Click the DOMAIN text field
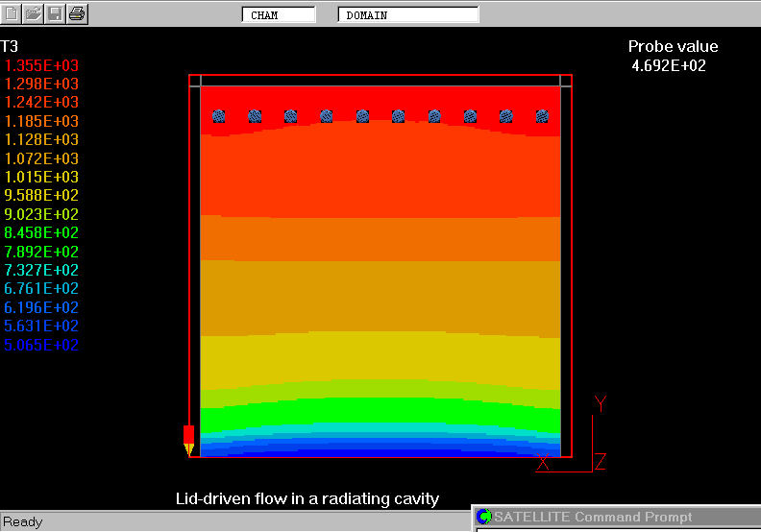 (408, 15)
